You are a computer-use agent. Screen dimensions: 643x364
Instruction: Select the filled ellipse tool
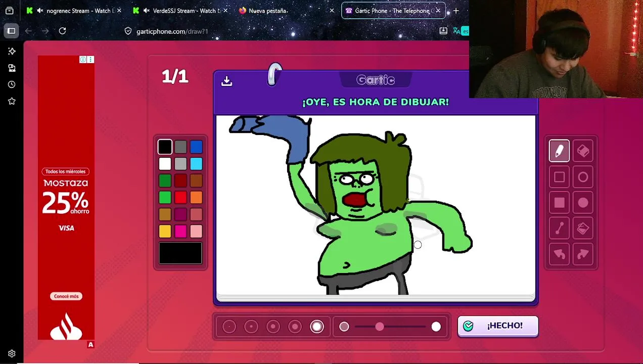coord(583,203)
